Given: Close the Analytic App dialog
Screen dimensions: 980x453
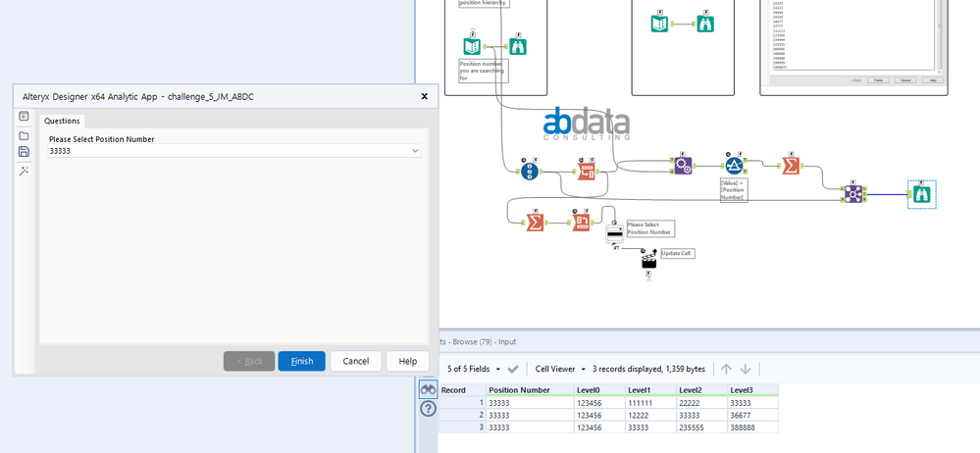Looking at the screenshot, I should click(425, 96).
